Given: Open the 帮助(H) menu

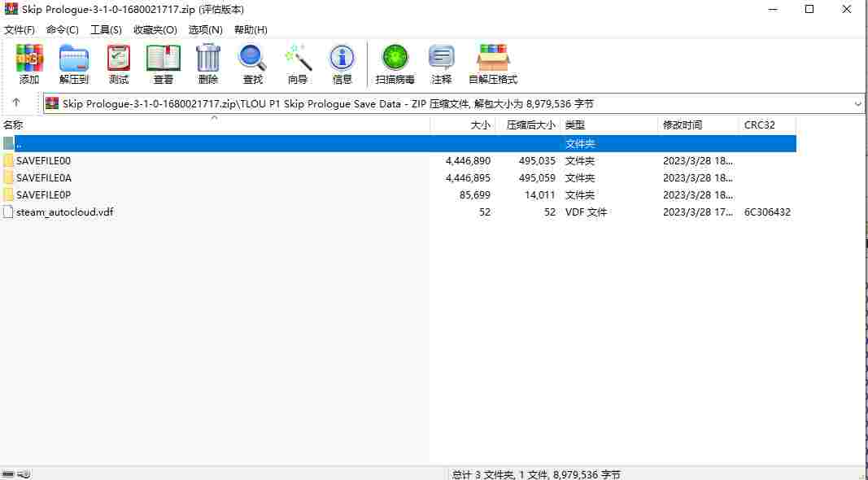Looking at the screenshot, I should pyautogui.click(x=251, y=30).
